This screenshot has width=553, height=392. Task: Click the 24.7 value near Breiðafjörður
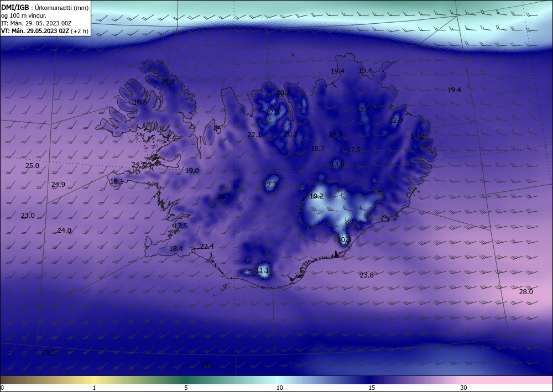(138, 165)
